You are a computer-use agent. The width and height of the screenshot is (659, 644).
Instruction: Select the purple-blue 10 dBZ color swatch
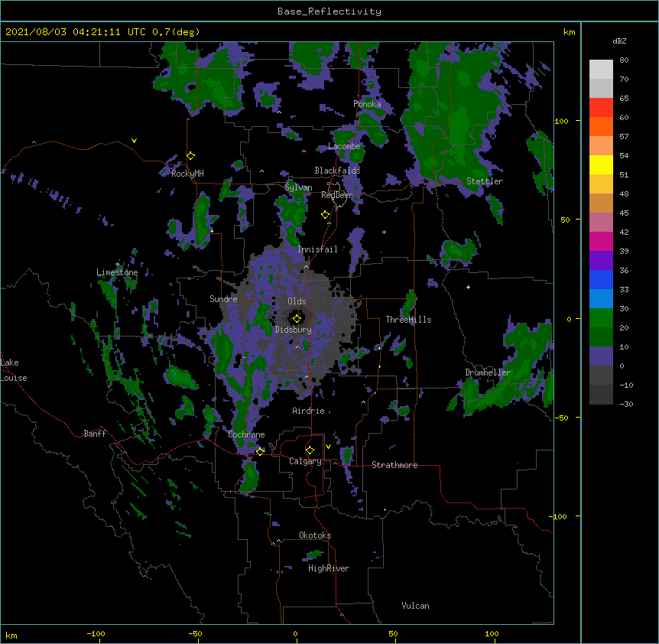pyautogui.click(x=601, y=356)
